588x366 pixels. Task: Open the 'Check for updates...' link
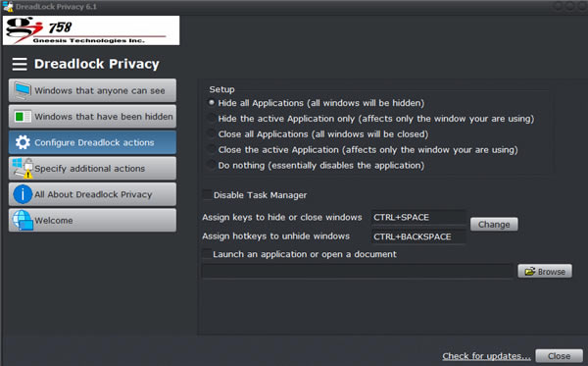point(486,356)
